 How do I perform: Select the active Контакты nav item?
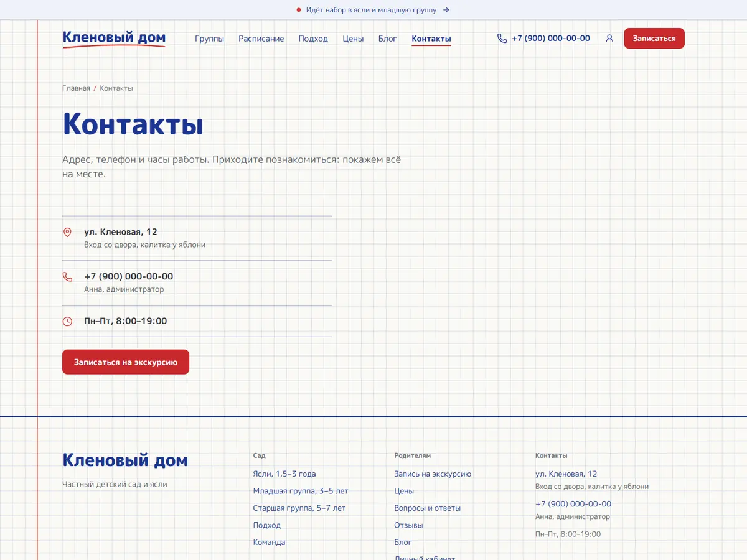click(431, 39)
